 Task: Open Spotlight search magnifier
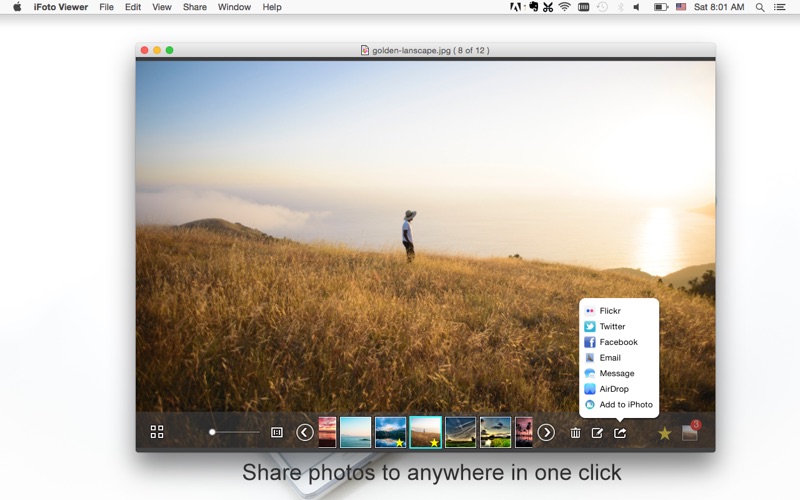pyautogui.click(x=760, y=7)
